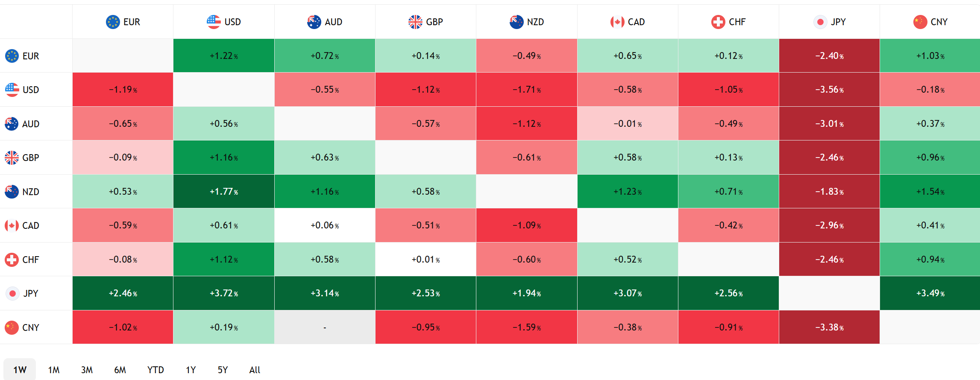Click the USD flag icon in column header
This screenshot has width=980, height=380.
(214, 22)
